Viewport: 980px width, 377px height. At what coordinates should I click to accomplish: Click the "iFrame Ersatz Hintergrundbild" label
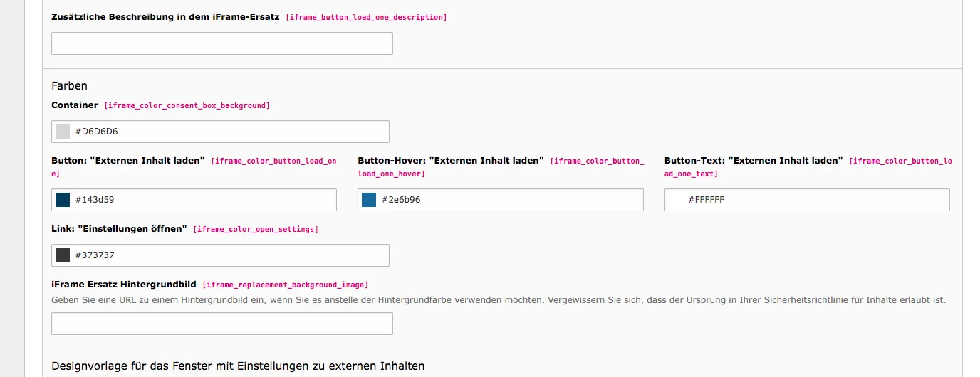click(124, 285)
